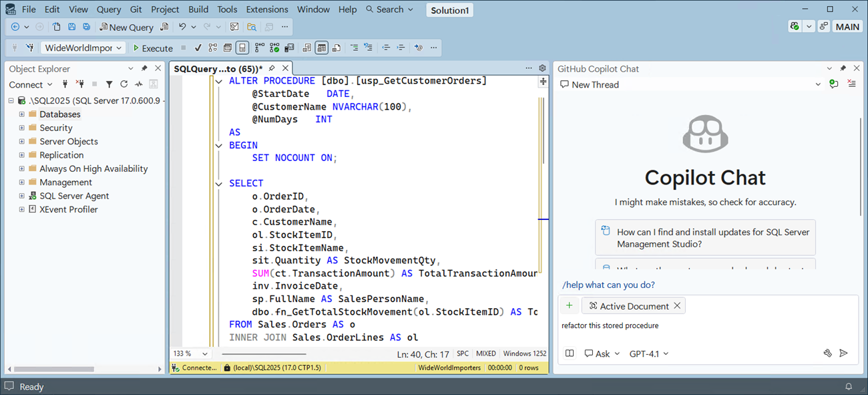Display Estimated Execution Plan icon

[212, 48]
